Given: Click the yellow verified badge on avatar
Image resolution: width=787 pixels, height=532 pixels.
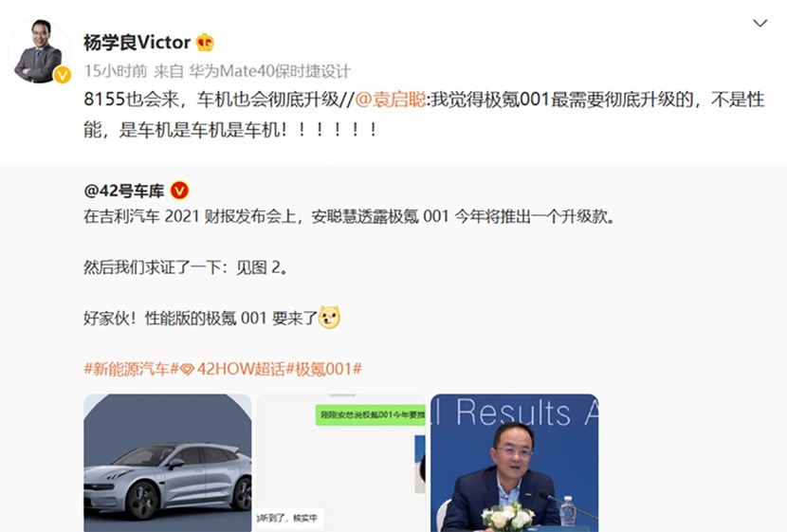Looking at the screenshot, I should pyautogui.click(x=63, y=75).
